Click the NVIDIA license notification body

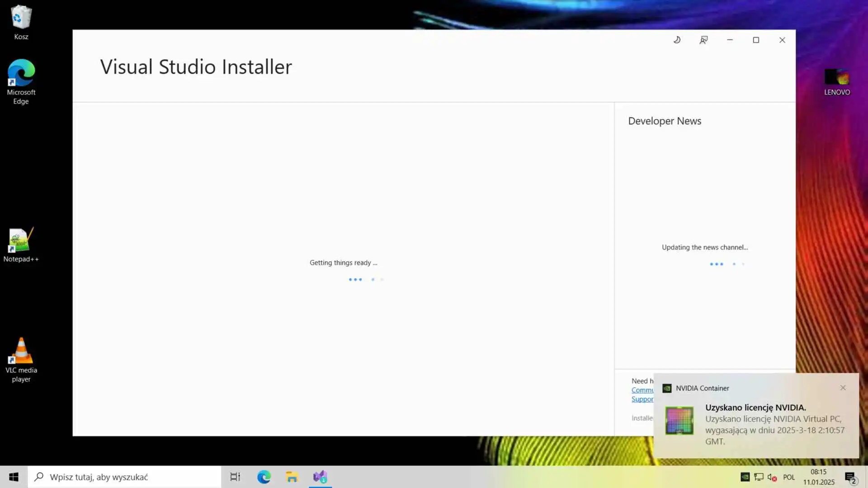pyautogui.click(x=774, y=424)
